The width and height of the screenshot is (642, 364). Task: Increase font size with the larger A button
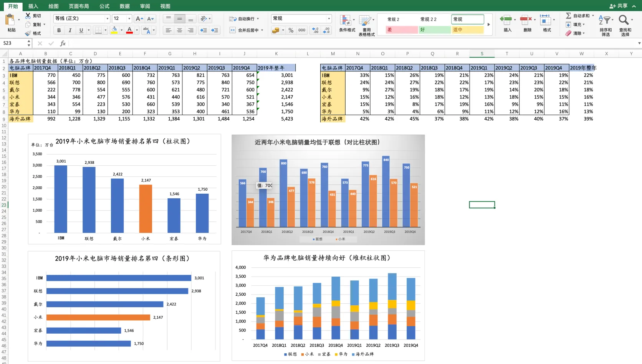point(139,18)
